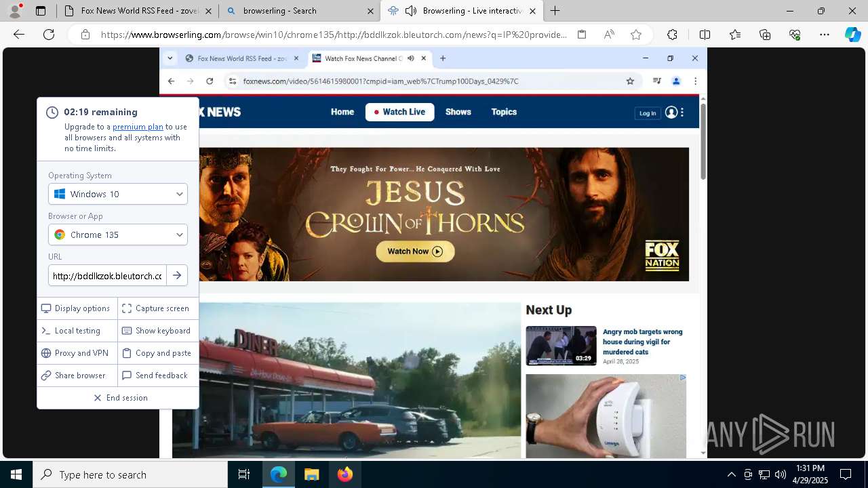Expand Browser Chrome 135 dropdown
This screenshot has height=488, width=868.
[118, 235]
